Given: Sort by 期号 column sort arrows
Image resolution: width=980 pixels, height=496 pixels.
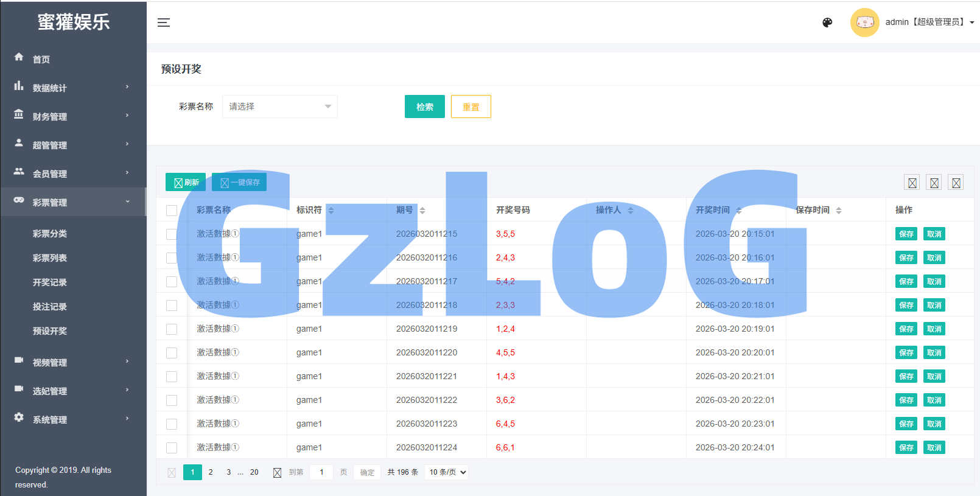Looking at the screenshot, I should pyautogui.click(x=422, y=211).
